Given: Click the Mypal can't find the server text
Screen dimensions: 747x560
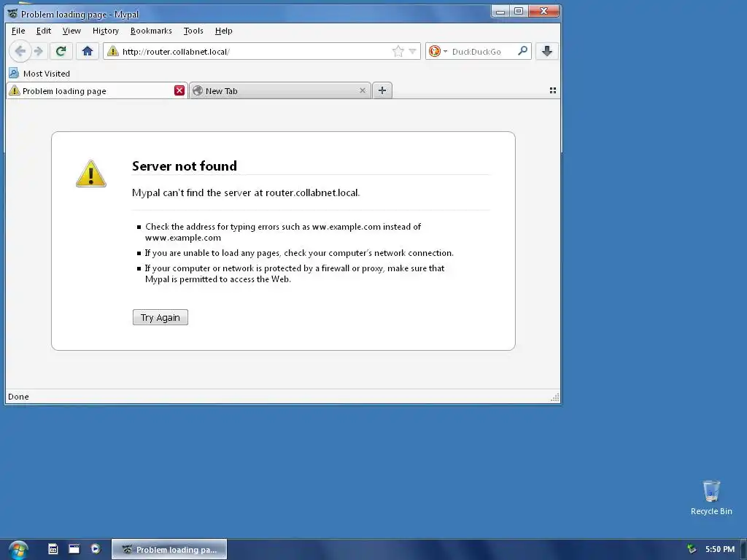Looking at the screenshot, I should pyautogui.click(x=246, y=192).
